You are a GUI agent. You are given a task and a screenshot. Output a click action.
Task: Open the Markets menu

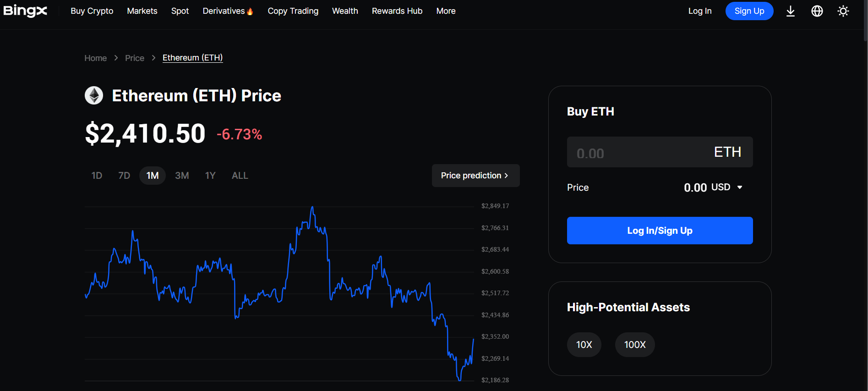[x=142, y=11]
